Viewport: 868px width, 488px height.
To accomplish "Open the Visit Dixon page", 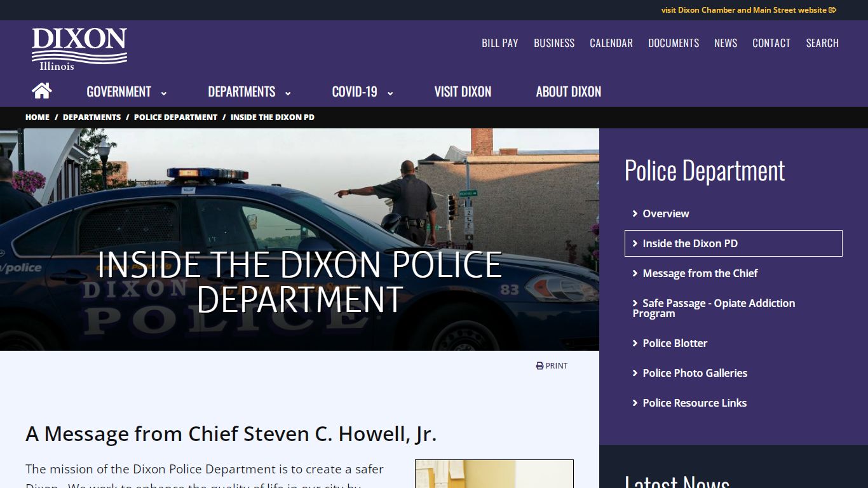I will 463,91.
